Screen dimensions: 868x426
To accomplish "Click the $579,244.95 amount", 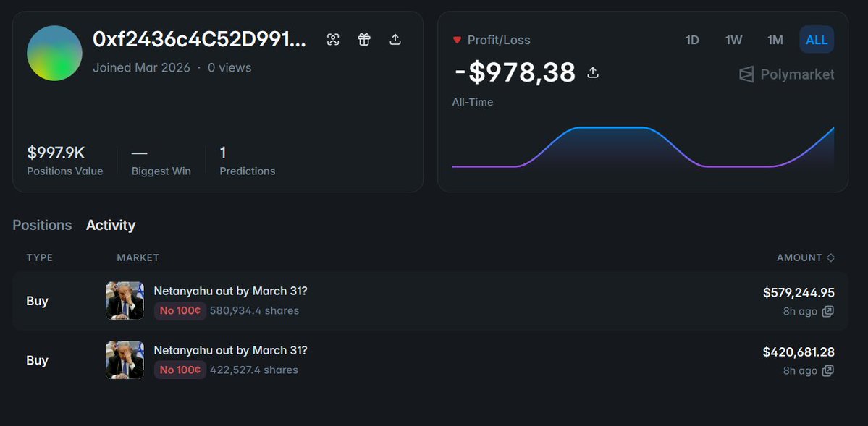I will tap(799, 293).
